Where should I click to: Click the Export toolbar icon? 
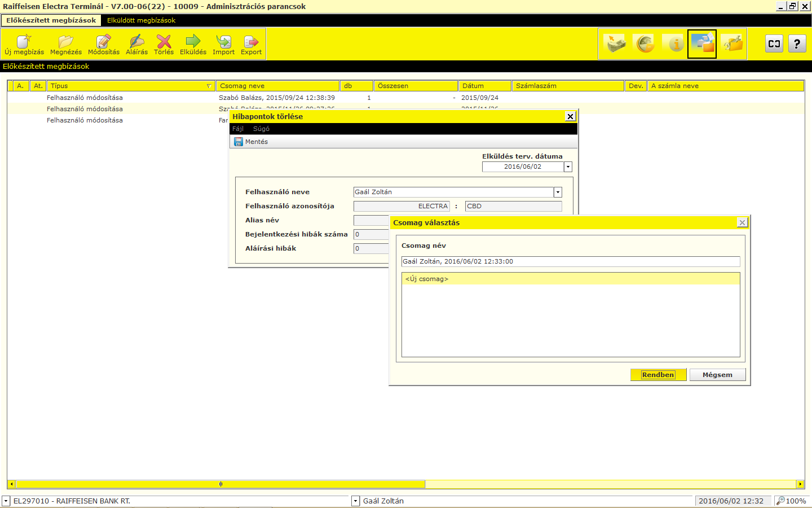coord(251,41)
